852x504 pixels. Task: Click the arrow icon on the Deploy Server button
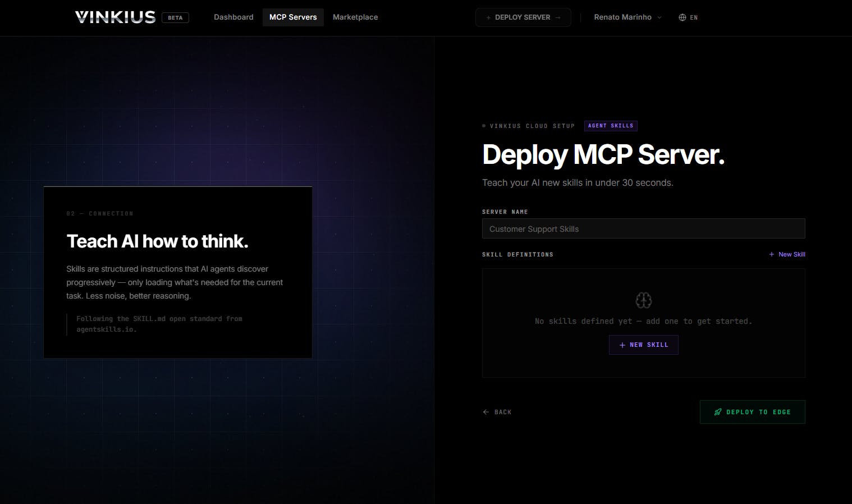[x=557, y=17]
